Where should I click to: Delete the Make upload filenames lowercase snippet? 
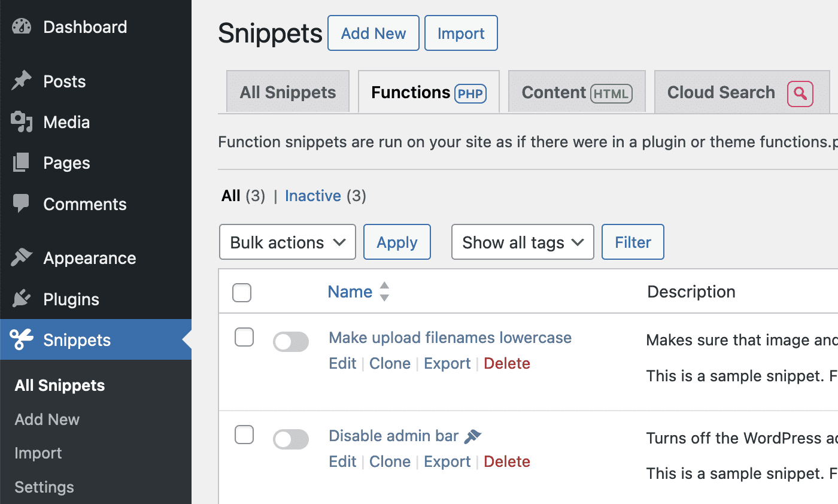point(506,363)
